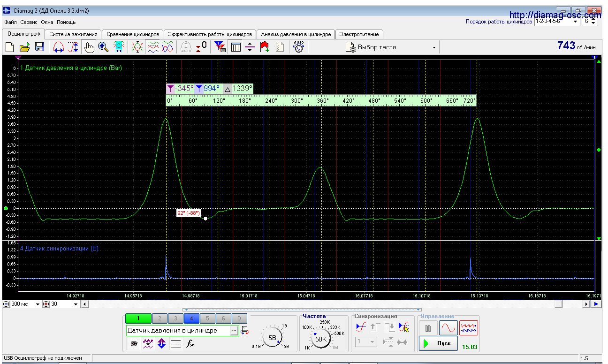Click the pause button in Управление
The width and height of the screenshot is (608, 364).
428,328
